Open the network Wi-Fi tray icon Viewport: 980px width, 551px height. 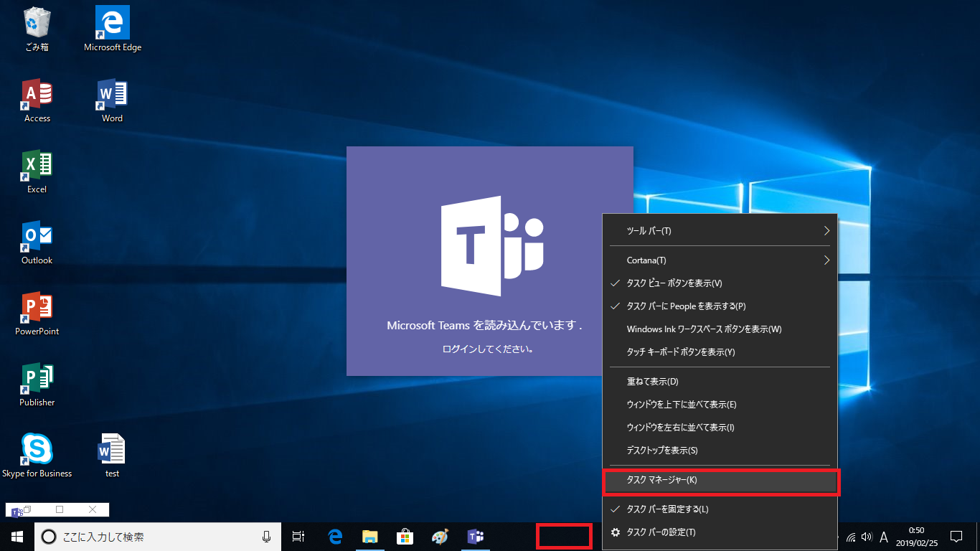[x=852, y=537]
